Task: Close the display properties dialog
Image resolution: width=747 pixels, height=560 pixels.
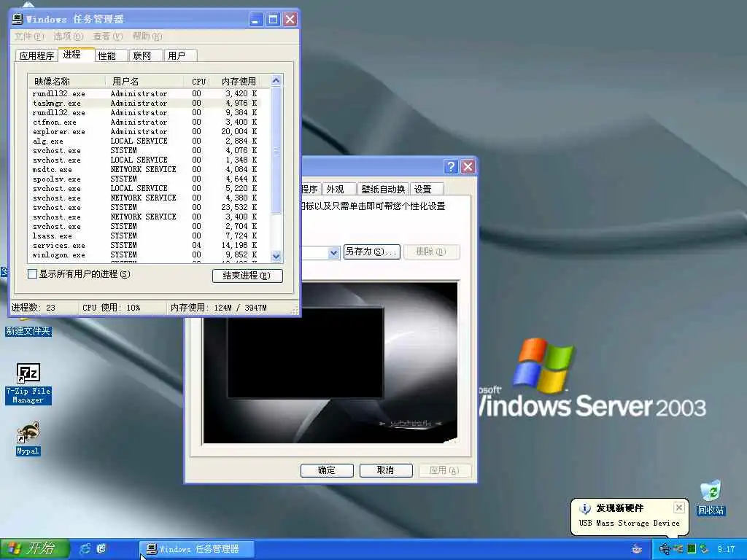Action: (x=468, y=167)
